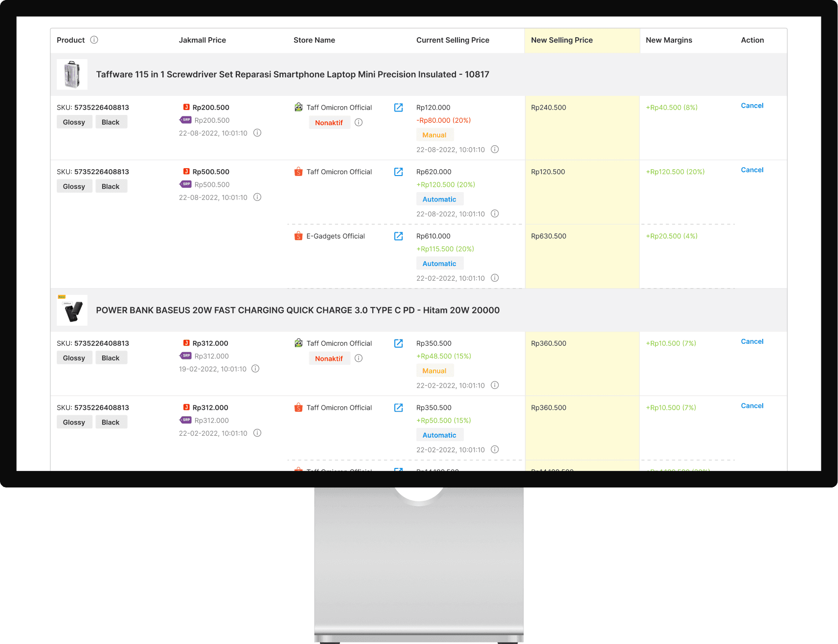
Task: Click the info icon beside Nonaktif in the +Rp48.500 row
Action: [359, 358]
